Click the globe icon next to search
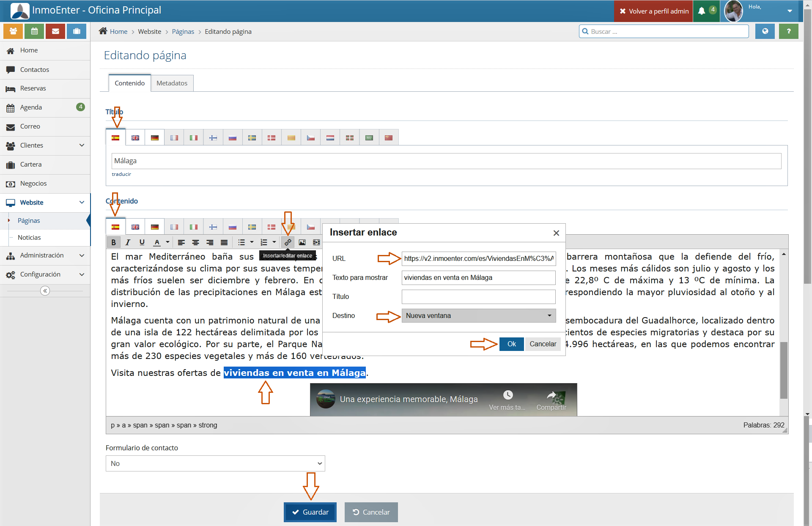The height and width of the screenshot is (526, 812). (765, 31)
